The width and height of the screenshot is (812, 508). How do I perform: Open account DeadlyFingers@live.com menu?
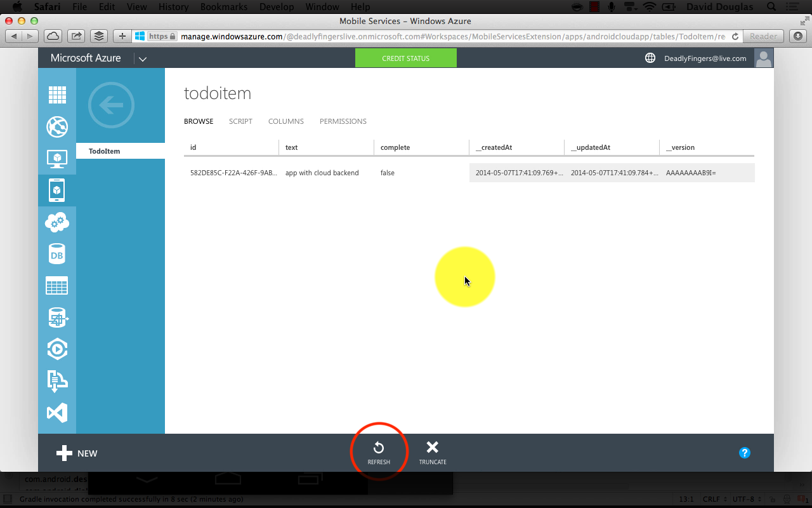coord(705,58)
